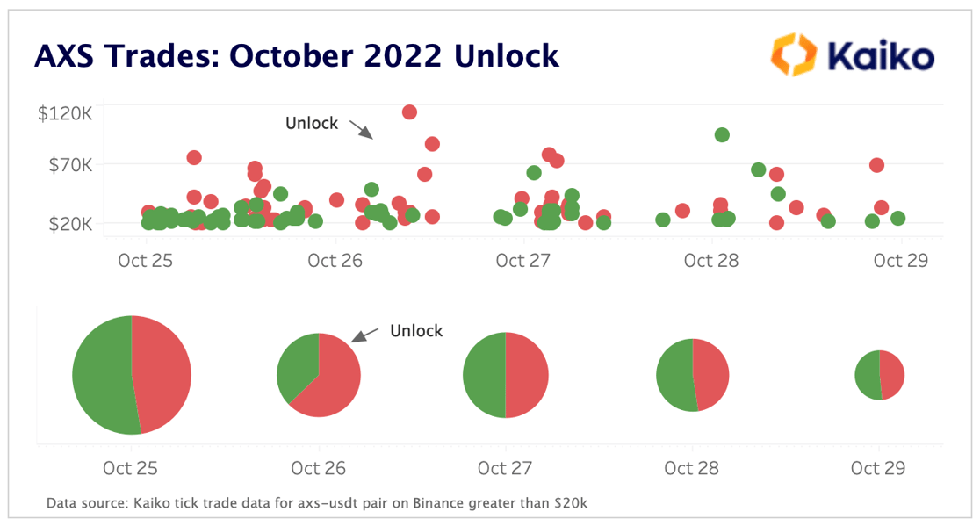Click the arrow beside the scatter plot Unlock label
Image resolution: width=980 pixels, height=526 pixels.
361,129
